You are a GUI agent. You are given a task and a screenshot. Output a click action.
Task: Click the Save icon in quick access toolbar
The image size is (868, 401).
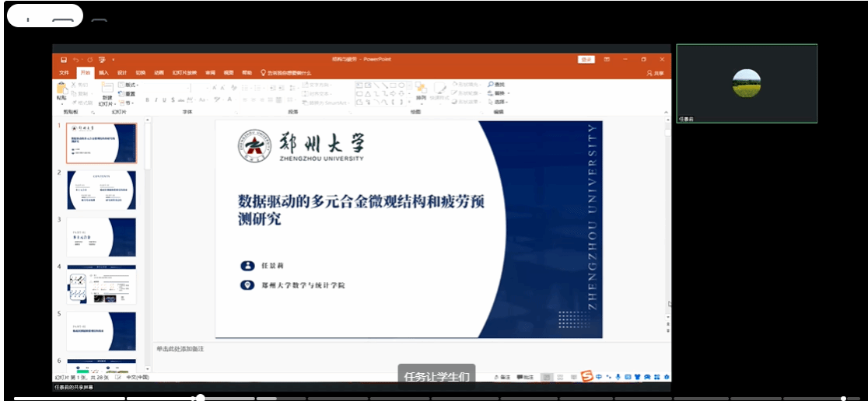[x=64, y=60]
